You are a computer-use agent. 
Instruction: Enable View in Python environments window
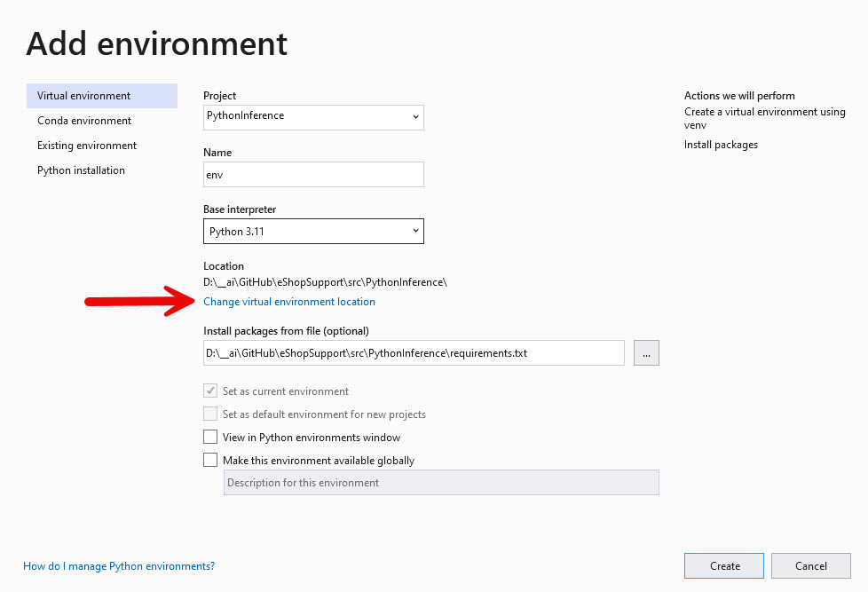coord(210,438)
